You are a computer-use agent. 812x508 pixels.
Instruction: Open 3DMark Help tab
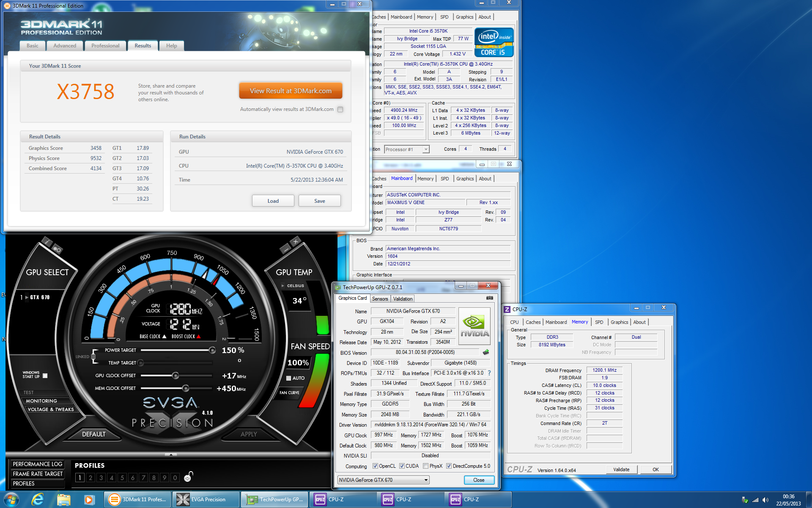coord(171,46)
